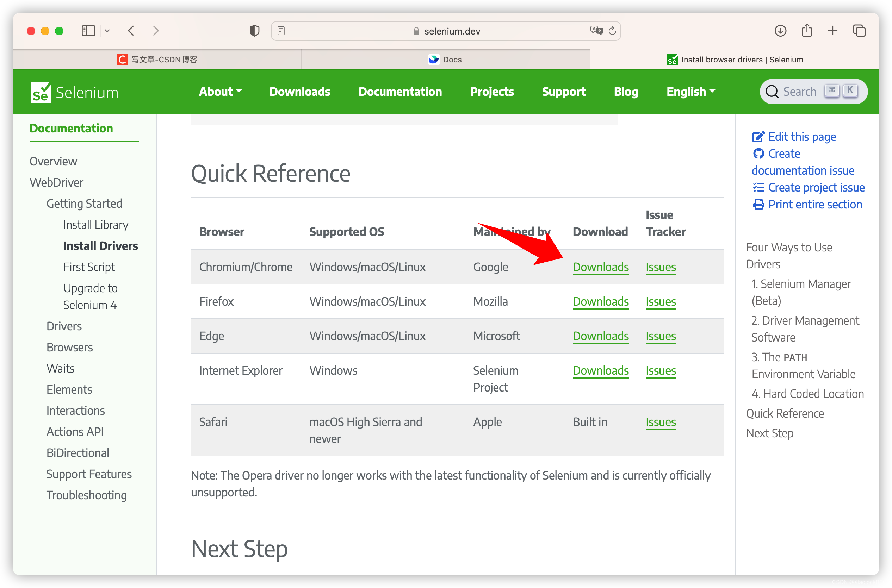Open Support Features sidebar item

(x=89, y=474)
